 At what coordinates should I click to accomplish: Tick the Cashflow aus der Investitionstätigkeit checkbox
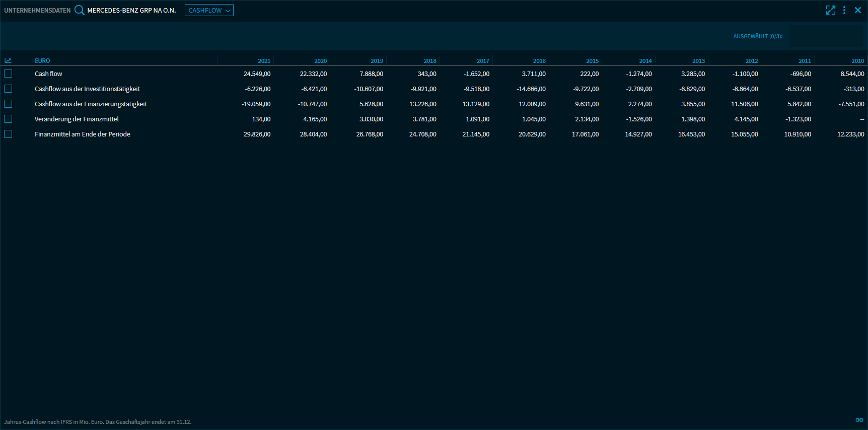[x=8, y=89]
